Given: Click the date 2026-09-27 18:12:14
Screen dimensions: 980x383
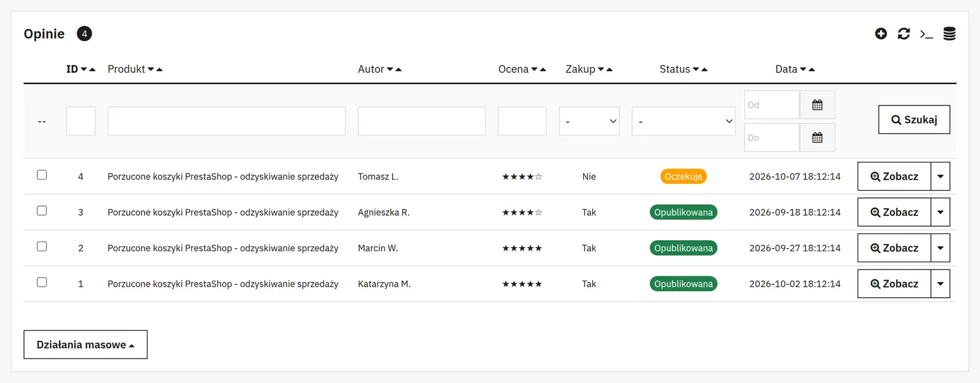Looking at the screenshot, I should coord(795,248).
